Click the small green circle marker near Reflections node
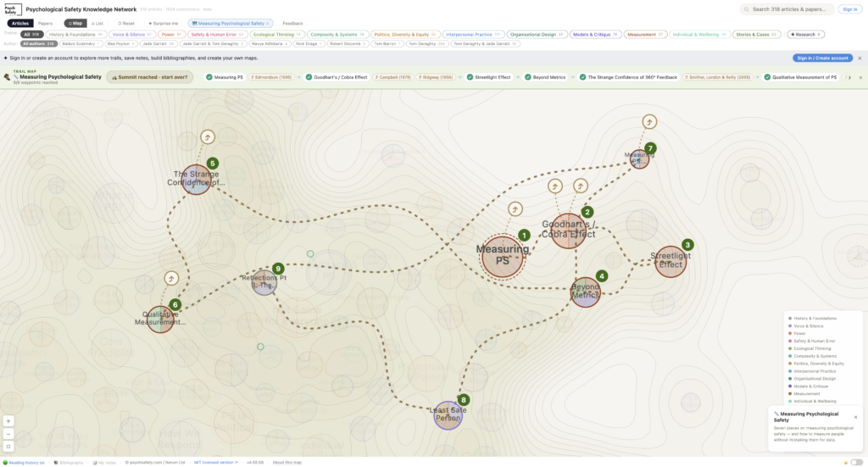The width and height of the screenshot is (868, 467). tap(310, 254)
